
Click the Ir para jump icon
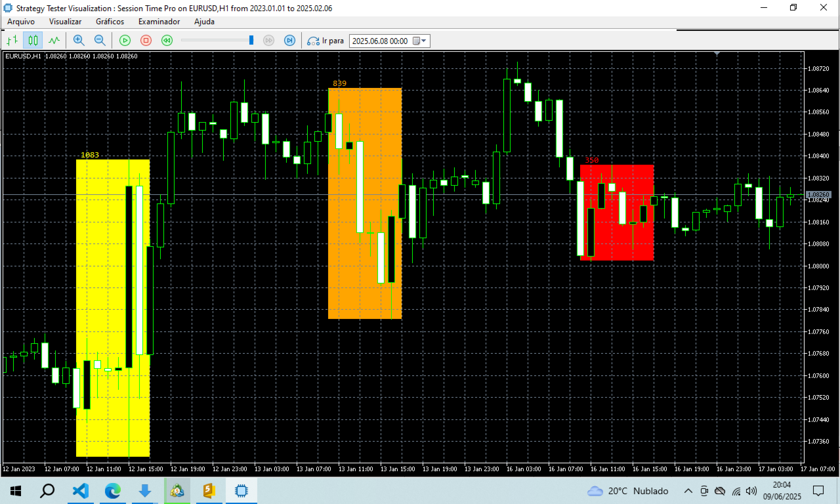point(314,40)
